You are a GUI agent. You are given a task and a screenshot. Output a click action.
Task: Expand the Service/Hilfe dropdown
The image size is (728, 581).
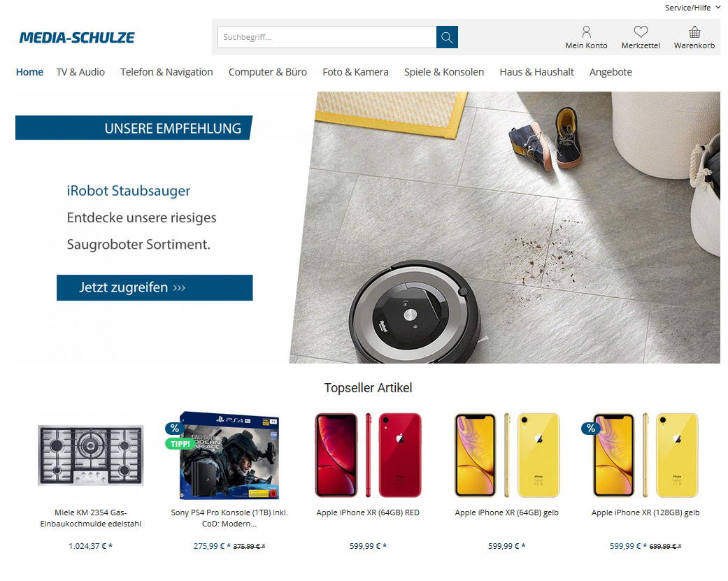click(x=692, y=8)
